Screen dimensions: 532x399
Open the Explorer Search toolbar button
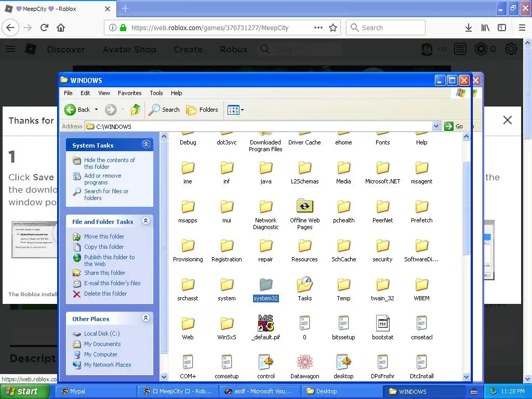click(x=164, y=110)
